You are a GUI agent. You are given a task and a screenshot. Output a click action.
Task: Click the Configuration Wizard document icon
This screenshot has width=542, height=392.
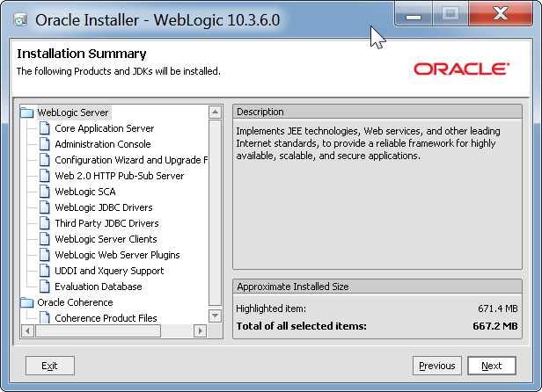[x=44, y=160]
